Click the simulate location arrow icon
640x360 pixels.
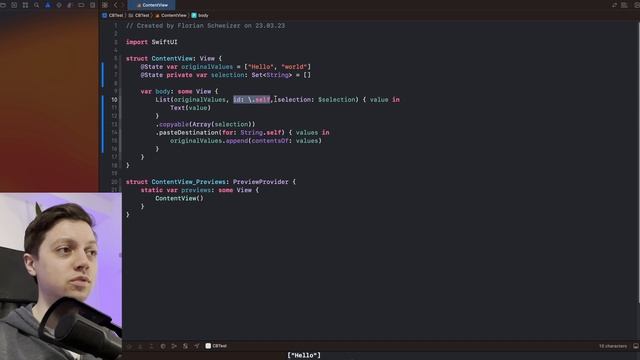(x=196, y=346)
